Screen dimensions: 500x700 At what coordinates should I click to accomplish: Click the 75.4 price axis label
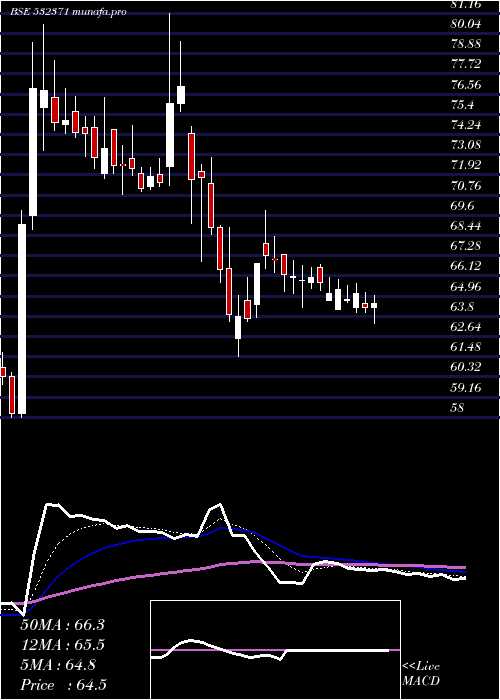coord(462,105)
